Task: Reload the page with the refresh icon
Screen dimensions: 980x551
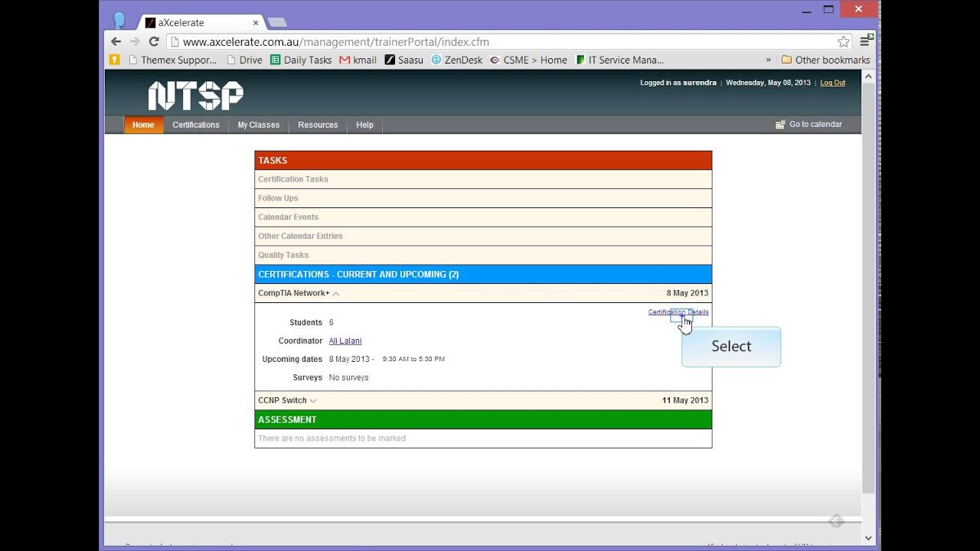Action: [154, 41]
